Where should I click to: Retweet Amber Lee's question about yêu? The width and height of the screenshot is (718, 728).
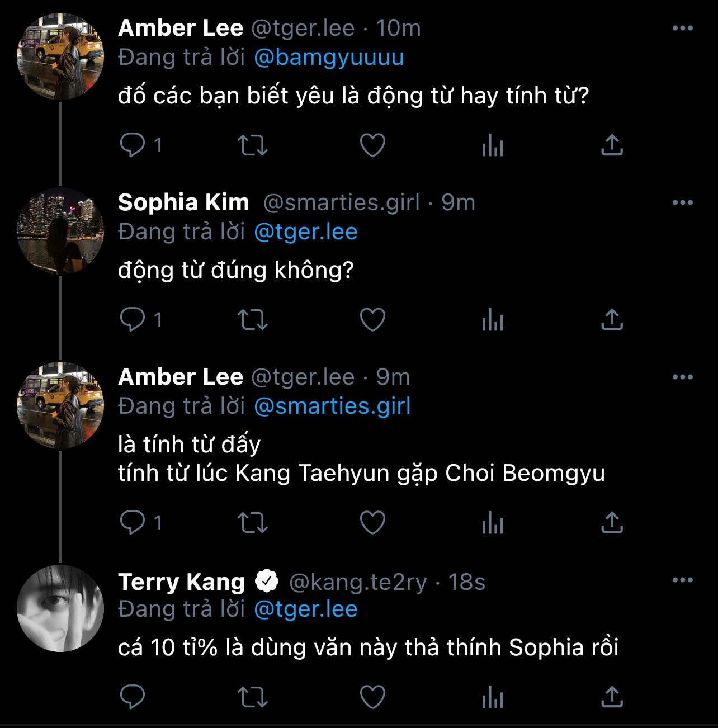[253, 145]
